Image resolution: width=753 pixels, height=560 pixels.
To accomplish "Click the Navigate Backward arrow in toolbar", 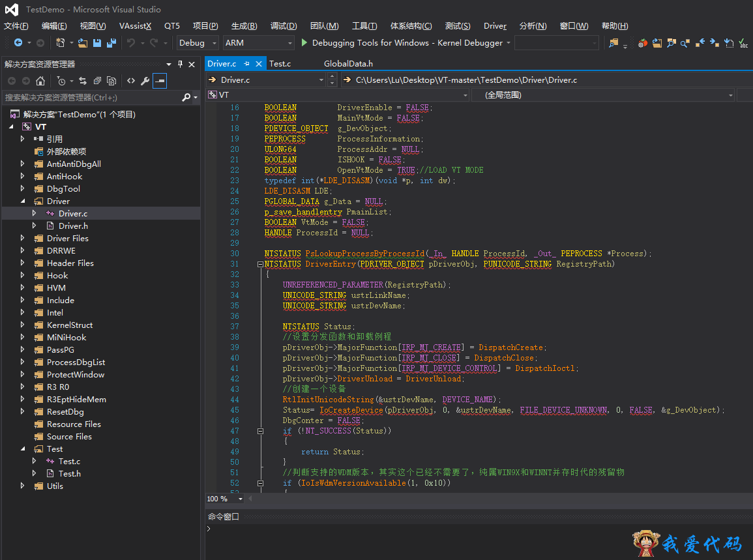I will pos(18,43).
